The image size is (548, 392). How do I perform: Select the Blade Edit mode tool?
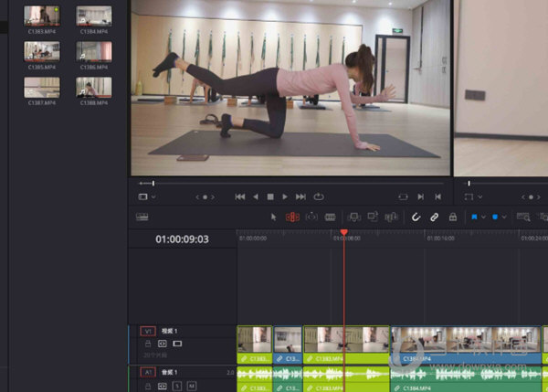[x=330, y=217]
